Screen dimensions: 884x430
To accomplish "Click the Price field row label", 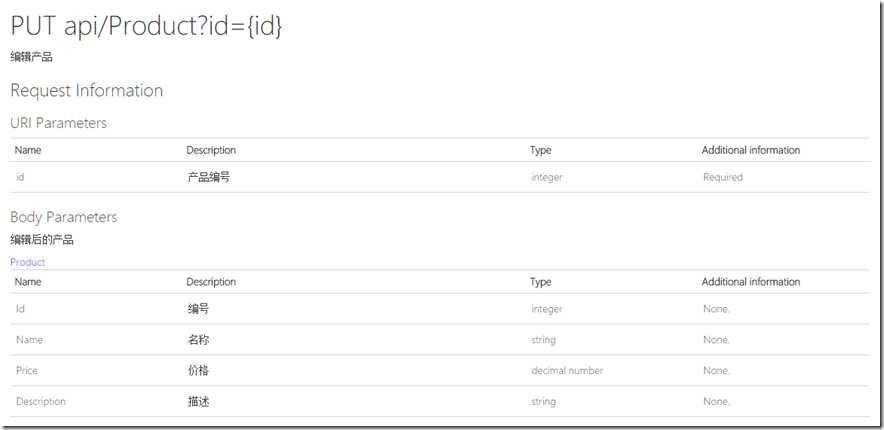I will pyautogui.click(x=27, y=371).
